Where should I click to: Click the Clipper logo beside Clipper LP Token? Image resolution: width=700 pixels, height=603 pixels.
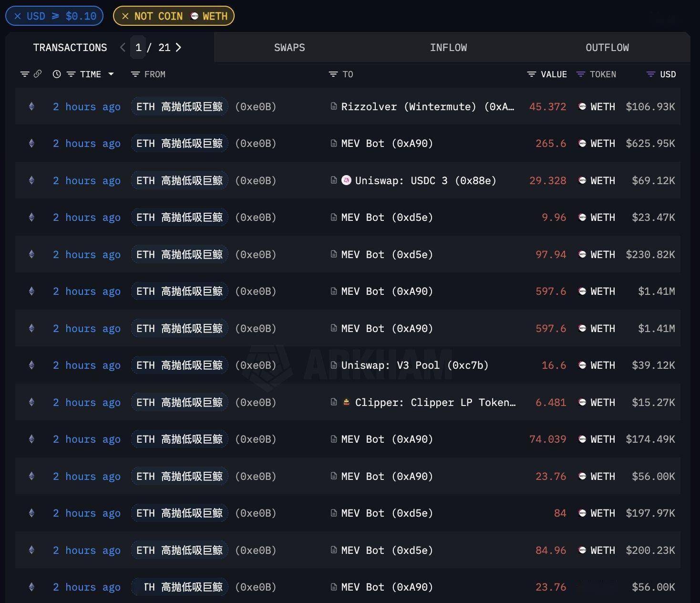[x=347, y=402]
